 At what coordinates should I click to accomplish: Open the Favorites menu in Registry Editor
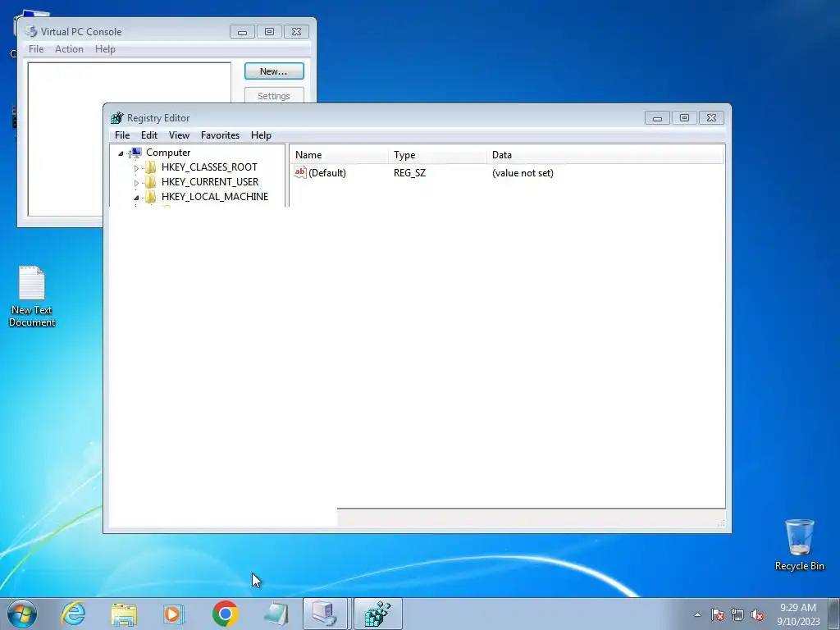click(220, 135)
